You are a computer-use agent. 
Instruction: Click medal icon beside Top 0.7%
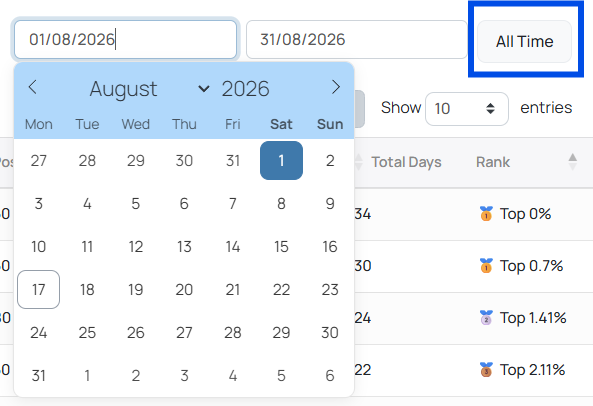[x=486, y=266]
